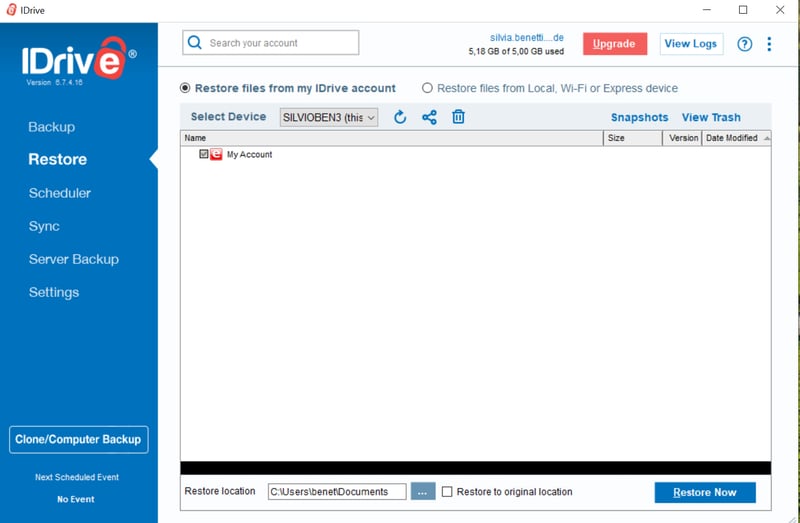The width and height of the screenshot is (800, 523).
Task: Open the help question mark icon
Action: 744,44
